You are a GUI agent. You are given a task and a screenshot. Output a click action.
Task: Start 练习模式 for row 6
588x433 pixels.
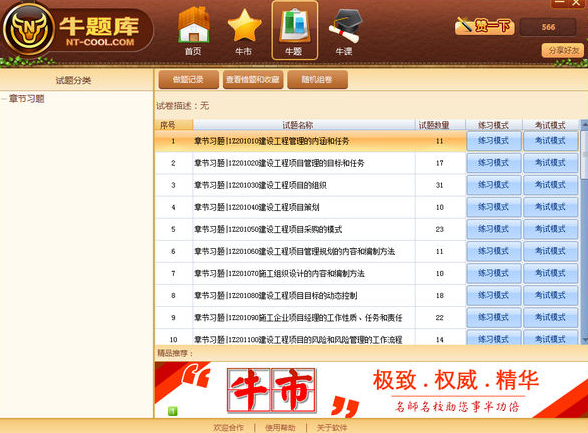pyautogui.click(x=494, y=251)
